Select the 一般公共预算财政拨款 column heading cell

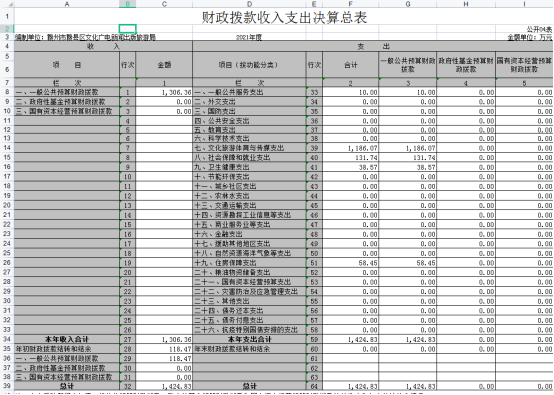(408, 65)
